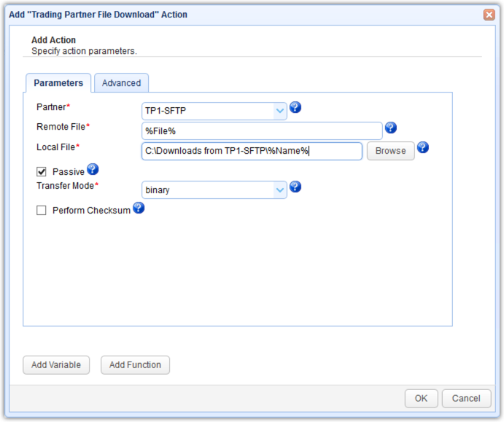Viewport: 504px width, 422px height.
Task: Select the Parameters tab
Action: (x=58, y=83)
